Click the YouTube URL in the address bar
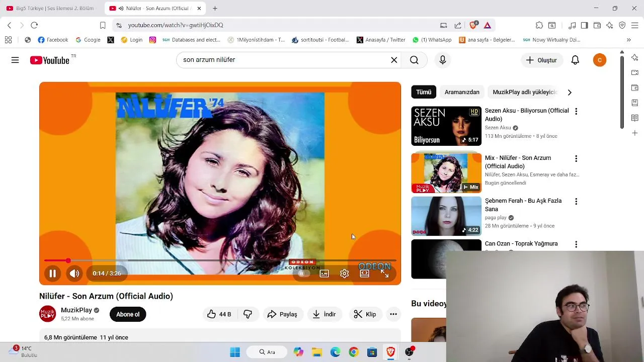 [176, 25]
